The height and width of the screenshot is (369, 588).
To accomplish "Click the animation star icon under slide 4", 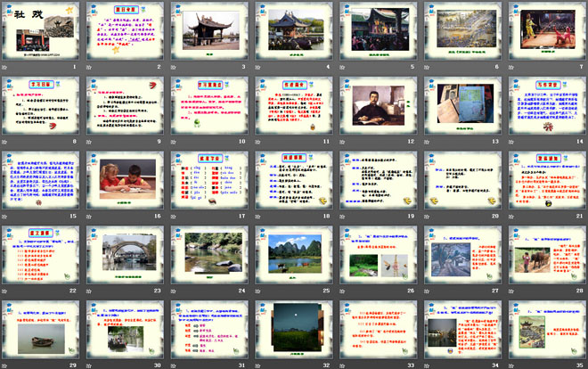I will pyautogui.click(x=257, y=68).
